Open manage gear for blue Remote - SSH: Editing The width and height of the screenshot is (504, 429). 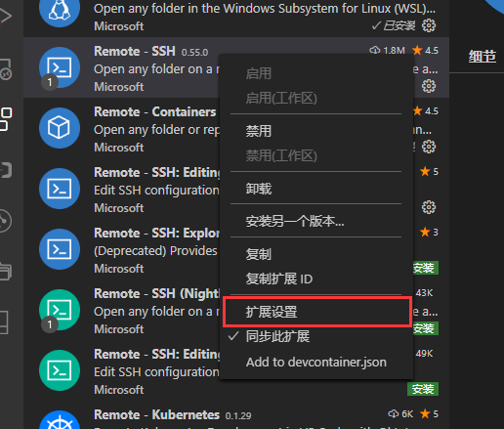[x=429, y=207]
